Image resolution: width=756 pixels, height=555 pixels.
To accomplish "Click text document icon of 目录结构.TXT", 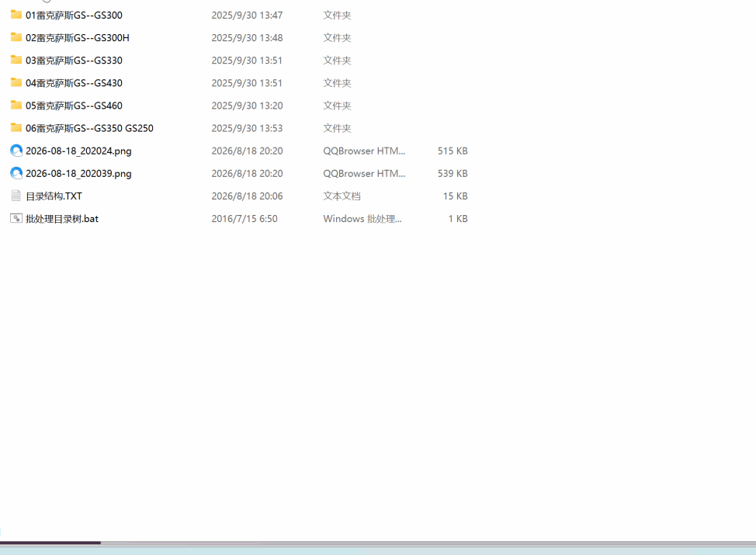I will pyautogui.click(x=16, y=196).
